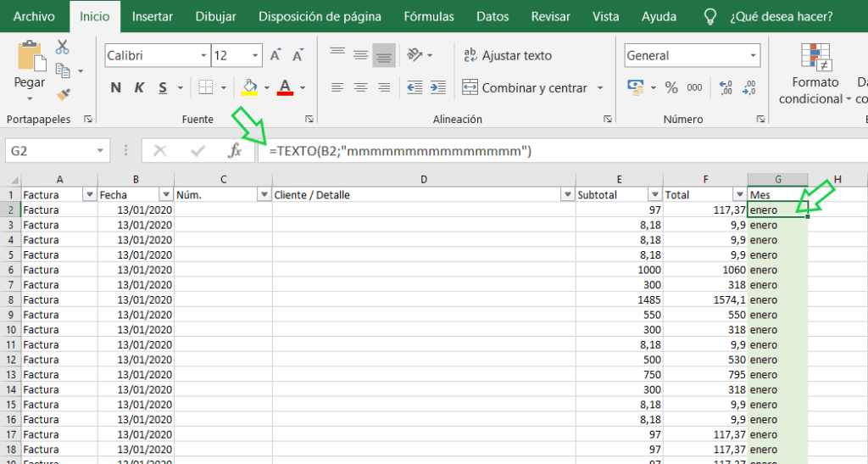Click the ¿Qué desea hacer? search box

click(x=781, y=17)
